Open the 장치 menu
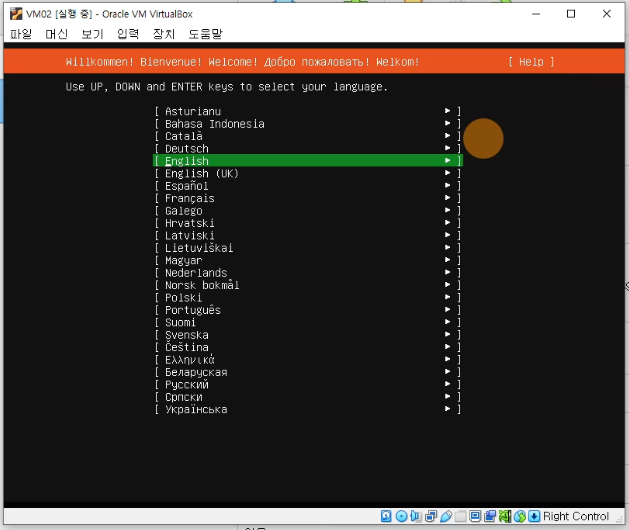The height and width of the screenshot is (530, 629). point(164,34)
